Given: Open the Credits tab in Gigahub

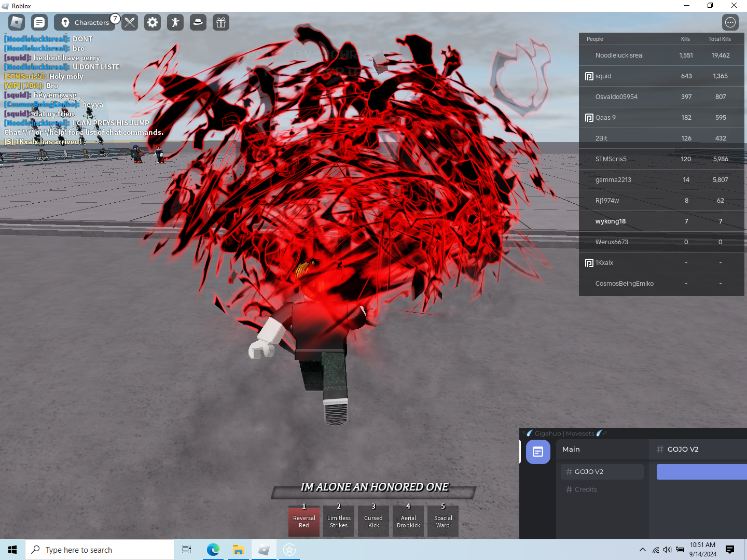Looking at the screenshot, I should pos(602,489).
